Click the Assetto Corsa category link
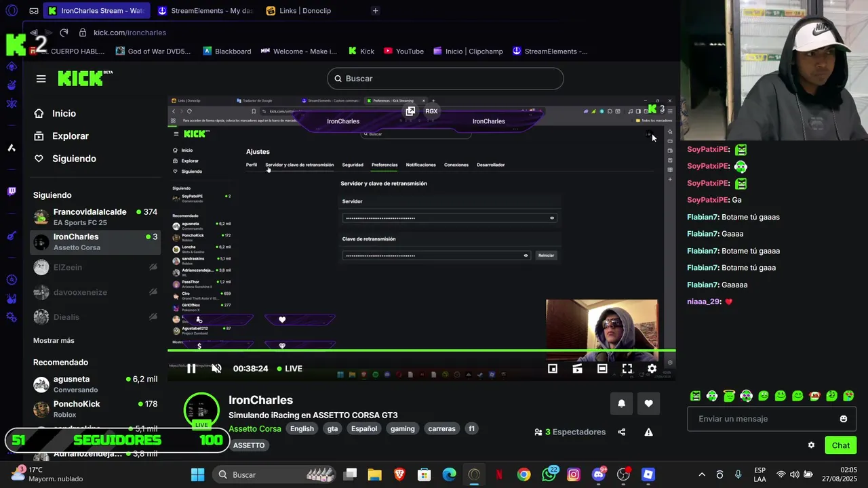Viewport: 868px width, 488px height. pos(254,428)
